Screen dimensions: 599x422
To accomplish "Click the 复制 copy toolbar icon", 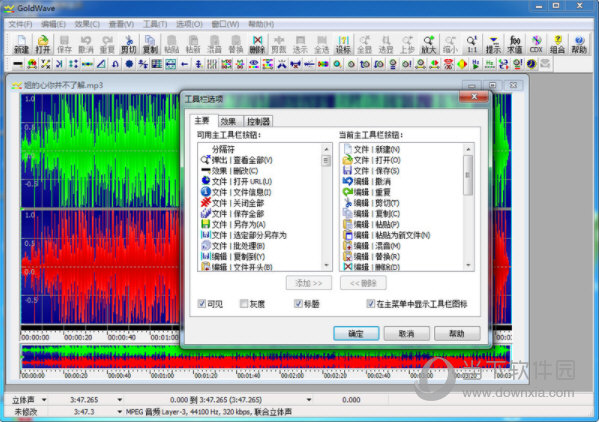I will pos(150,44).
